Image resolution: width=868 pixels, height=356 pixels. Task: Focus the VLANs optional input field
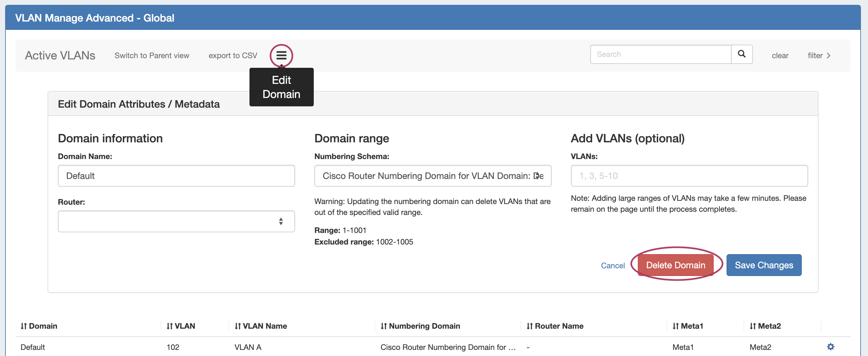689,176
